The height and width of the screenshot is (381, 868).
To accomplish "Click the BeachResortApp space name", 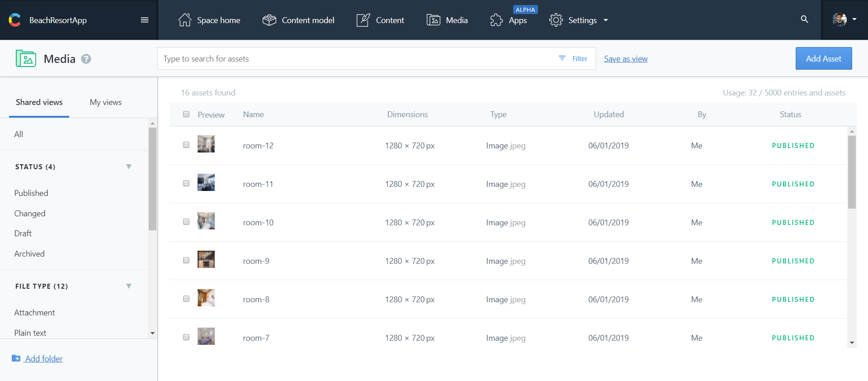I will pyautogui.click(x=58, y=20).
